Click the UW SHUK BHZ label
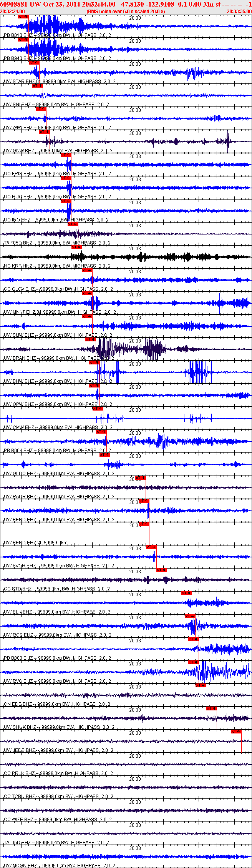The width and height of the screenshot is (252, 868). point(59,727)
